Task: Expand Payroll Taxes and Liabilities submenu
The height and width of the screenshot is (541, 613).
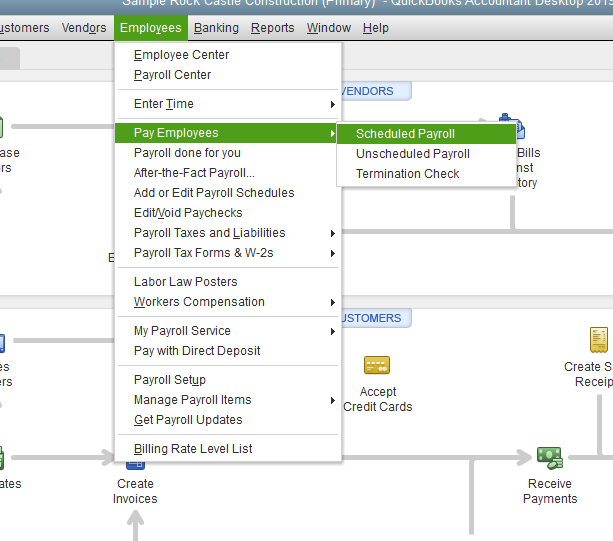Action: click(x=228, y=233)
